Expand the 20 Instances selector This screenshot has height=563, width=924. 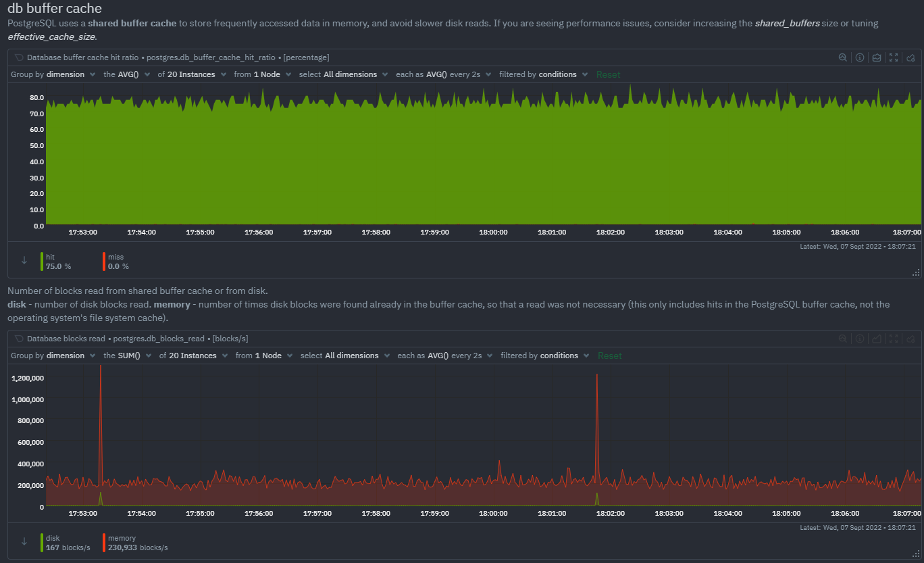[x=192, y=74]
